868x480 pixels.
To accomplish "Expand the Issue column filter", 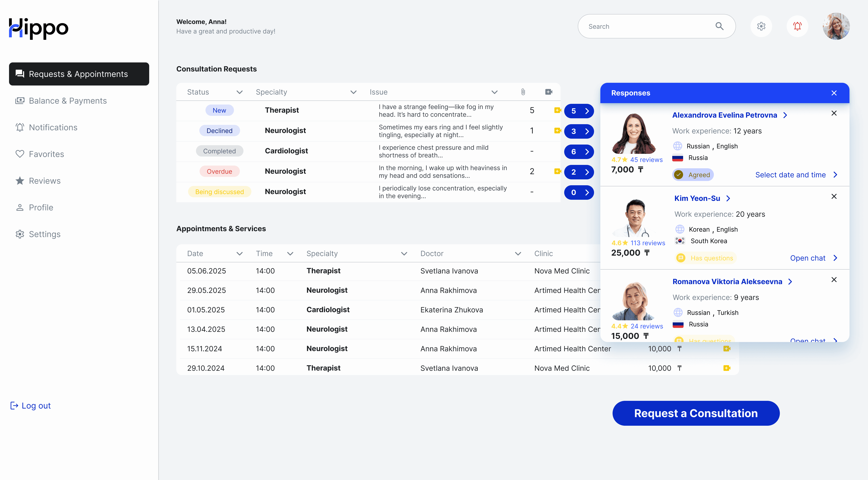I will tap(494, 92).
